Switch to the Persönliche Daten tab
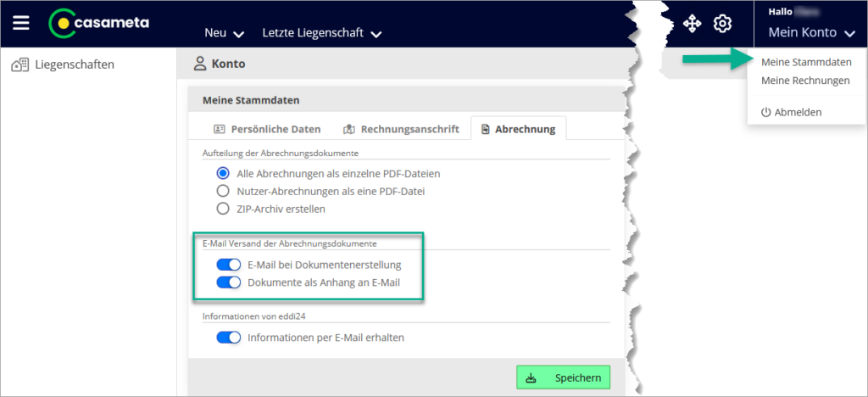The height and width of the screenshot is (397, 868). pyautogui.click(x=266, y=129)
